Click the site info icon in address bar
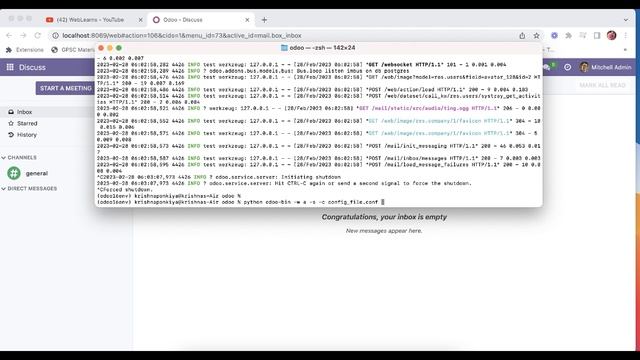The image size is (640, 360). [x=56, y=36]
